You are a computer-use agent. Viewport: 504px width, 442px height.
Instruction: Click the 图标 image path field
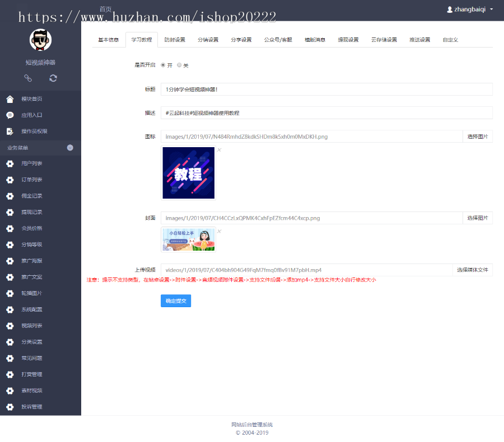point(311,137)
